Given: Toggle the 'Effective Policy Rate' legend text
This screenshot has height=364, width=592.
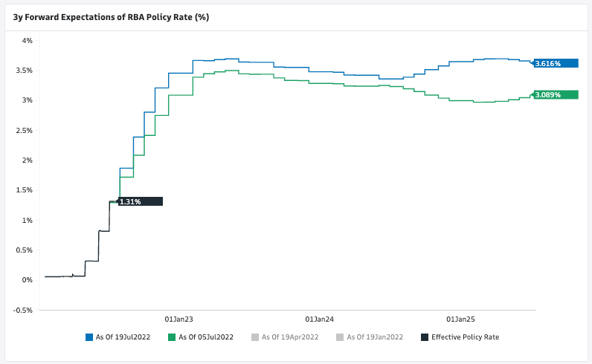Looking at the screenshot, I should [466, 337].
